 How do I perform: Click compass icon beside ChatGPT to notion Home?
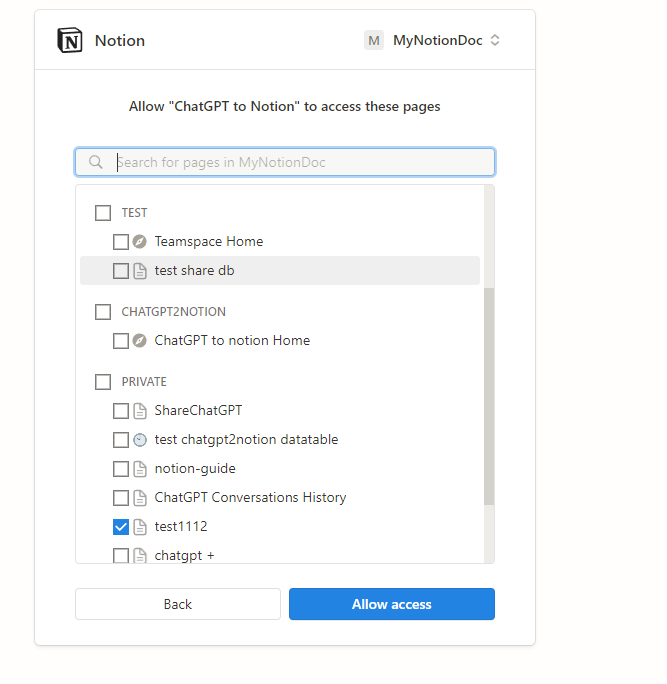(x=140, y=341)
